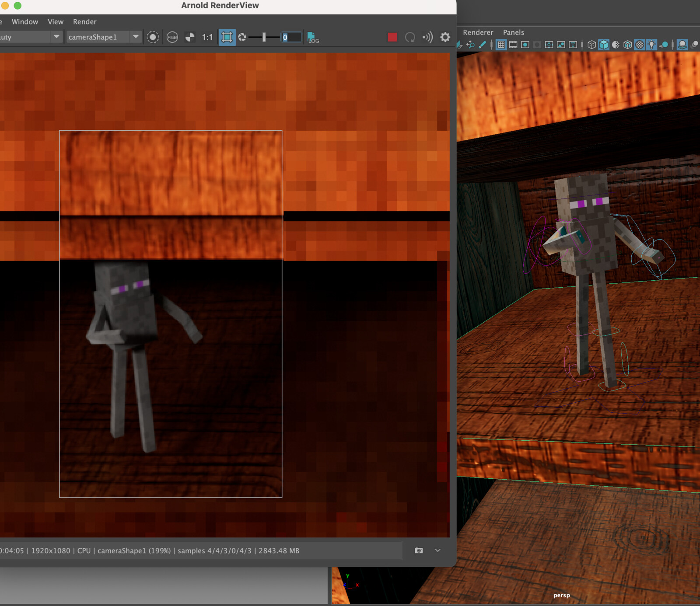Open the render log icon

[x=313, y=37]
